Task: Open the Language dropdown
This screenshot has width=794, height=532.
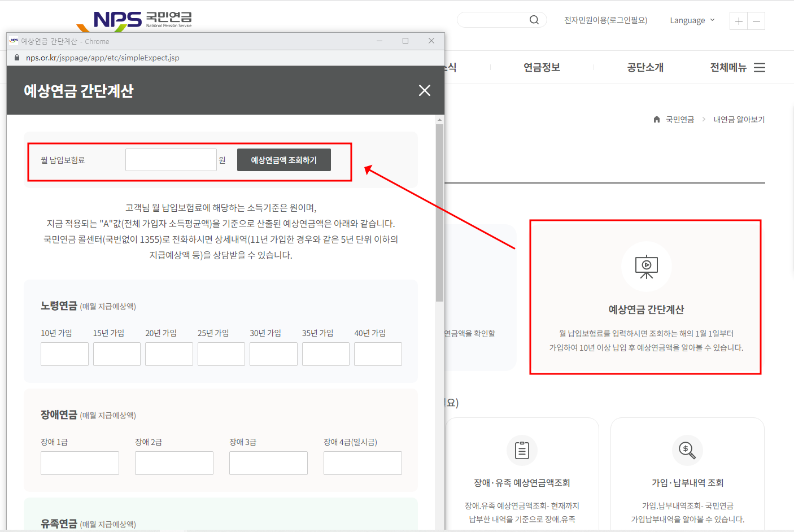Action: click(692, 20)
